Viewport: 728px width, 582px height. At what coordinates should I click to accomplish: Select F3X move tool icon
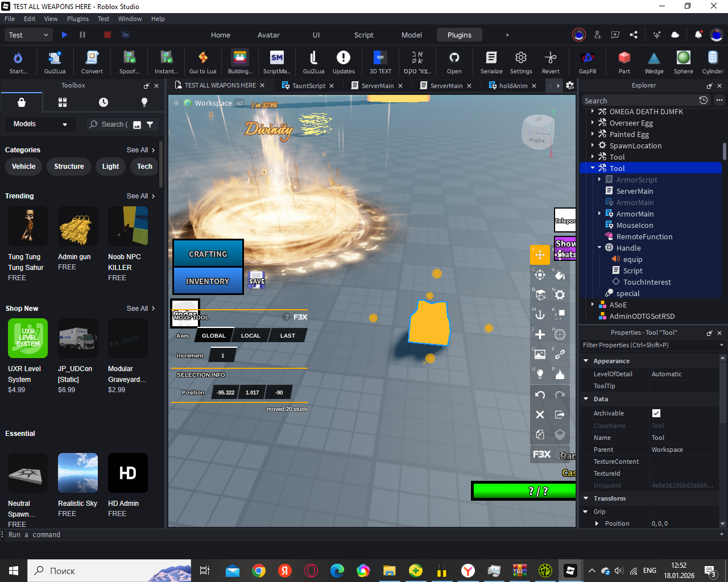(x=540, y=255)
